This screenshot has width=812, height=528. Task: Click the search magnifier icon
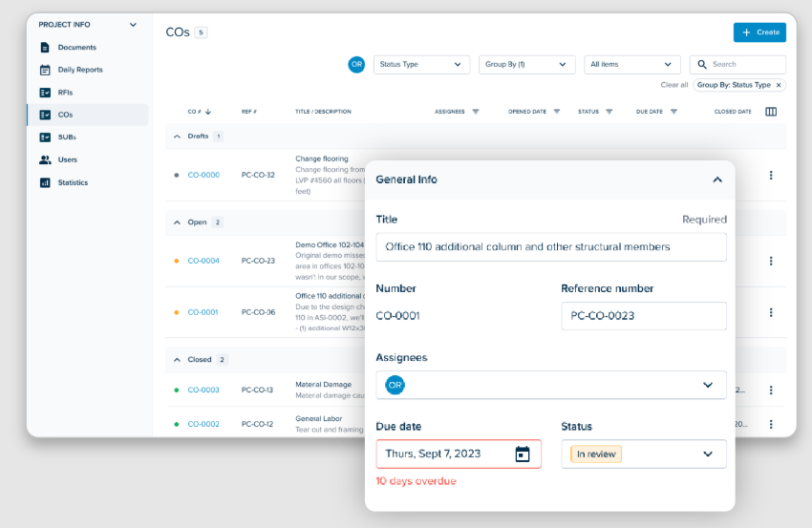pos(702,65)
